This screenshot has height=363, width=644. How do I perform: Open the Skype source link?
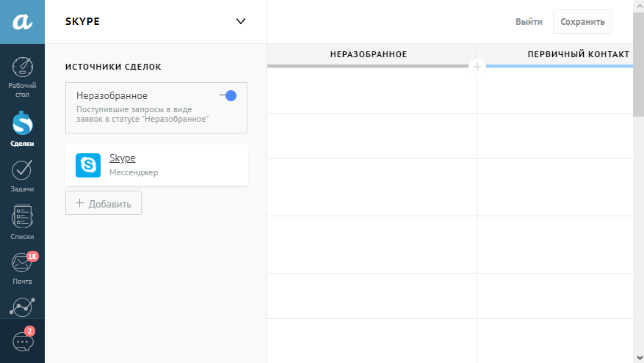click(123, 158)
